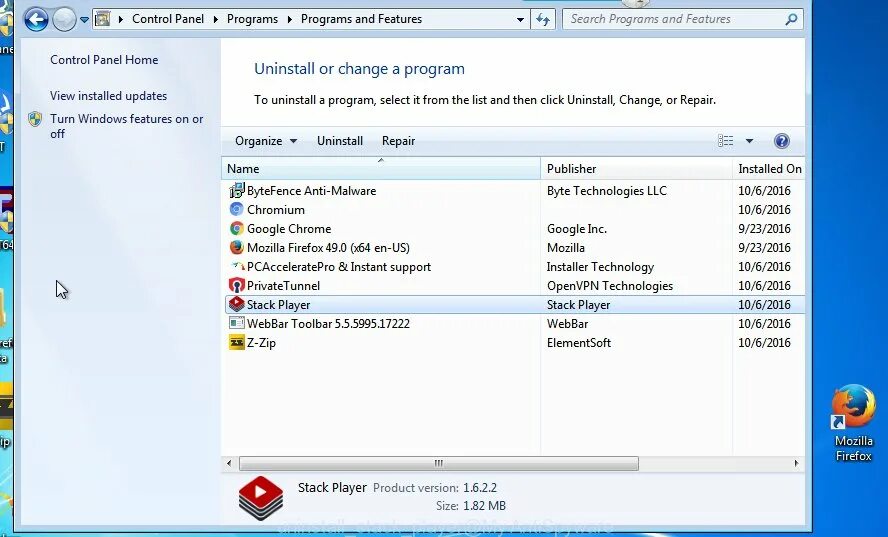The width and height of the screenshot is (888, 537).
Task: Open the recent pages dropdown arrow
Action: 84,20
